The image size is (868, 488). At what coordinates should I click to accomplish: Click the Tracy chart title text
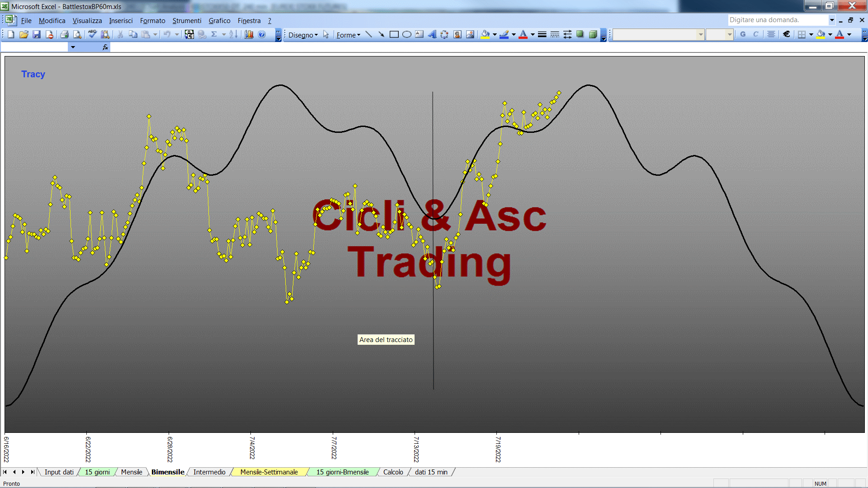(33, 74)
